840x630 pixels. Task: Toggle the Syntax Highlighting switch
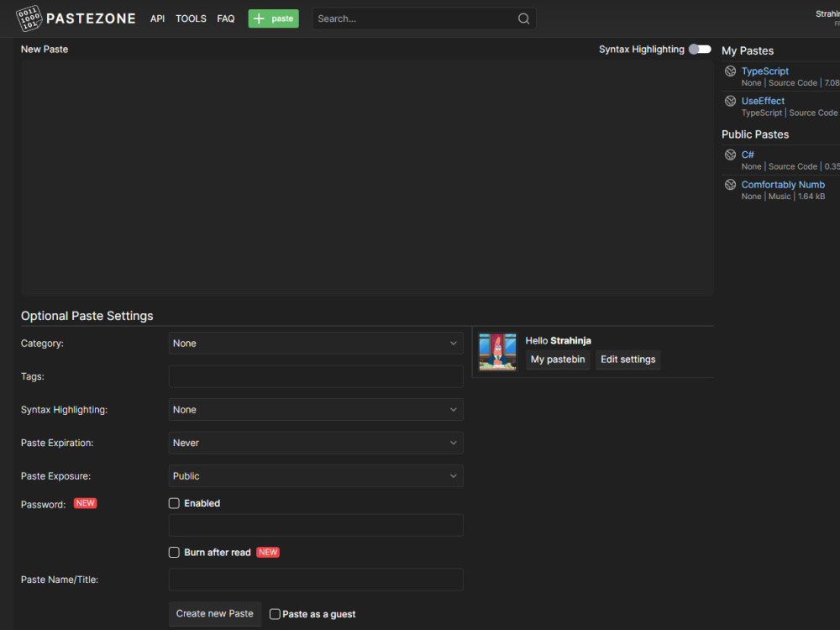(x=700, y=50)
